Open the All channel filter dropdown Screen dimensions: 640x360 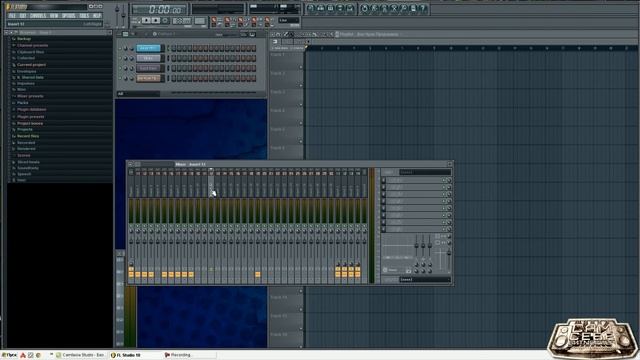tap(138, 94)
